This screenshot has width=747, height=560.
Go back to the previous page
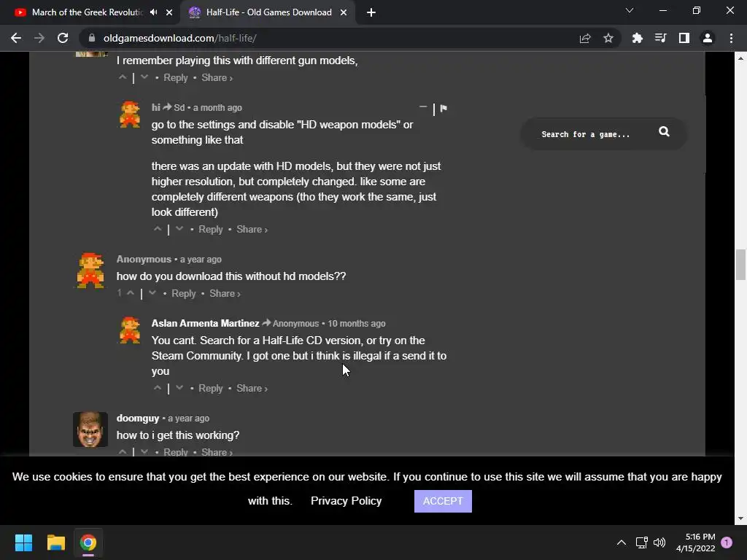pos(16,38)
